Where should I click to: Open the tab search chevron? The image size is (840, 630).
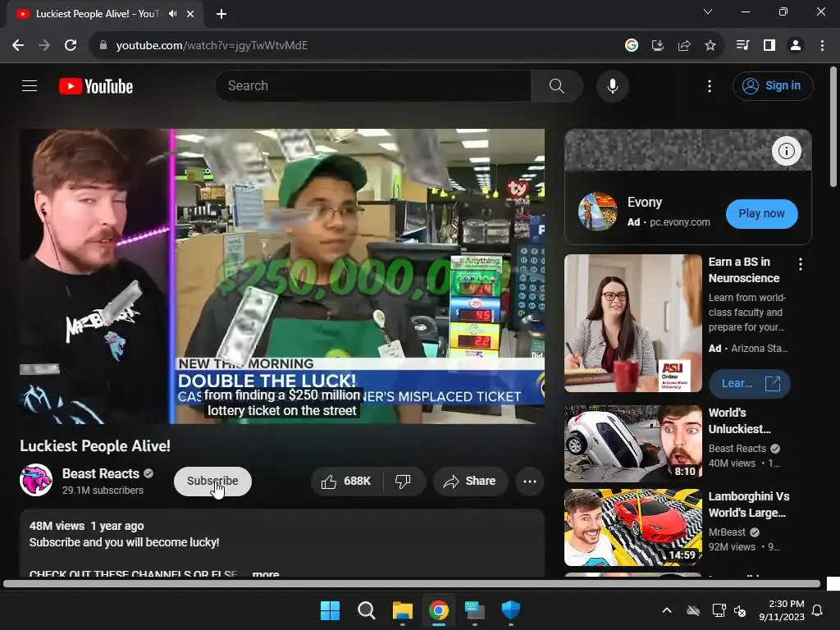(x=708, y=11)
